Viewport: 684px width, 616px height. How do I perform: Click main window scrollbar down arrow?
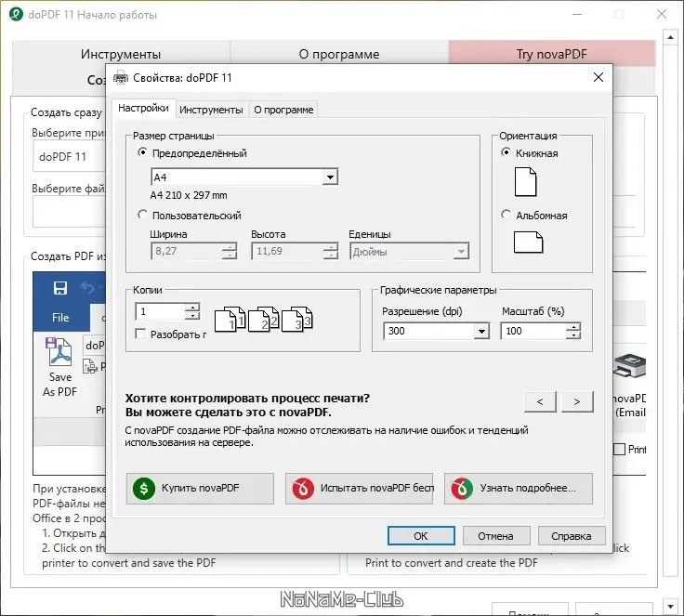click(x=670, y=606)
